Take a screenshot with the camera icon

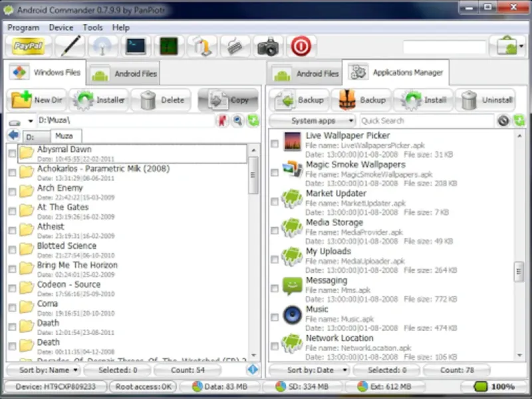click(268, 46)
